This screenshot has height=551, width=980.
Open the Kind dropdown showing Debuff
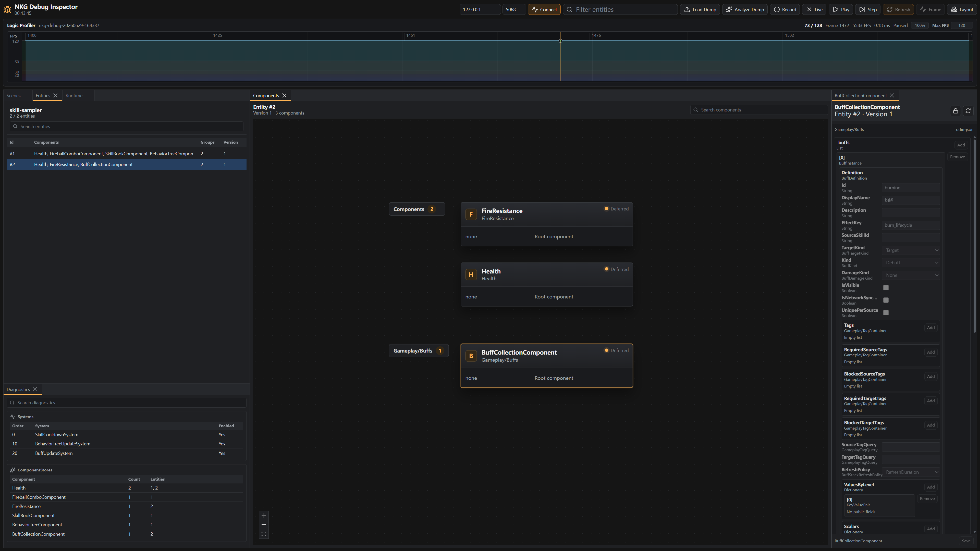[911, 263]
